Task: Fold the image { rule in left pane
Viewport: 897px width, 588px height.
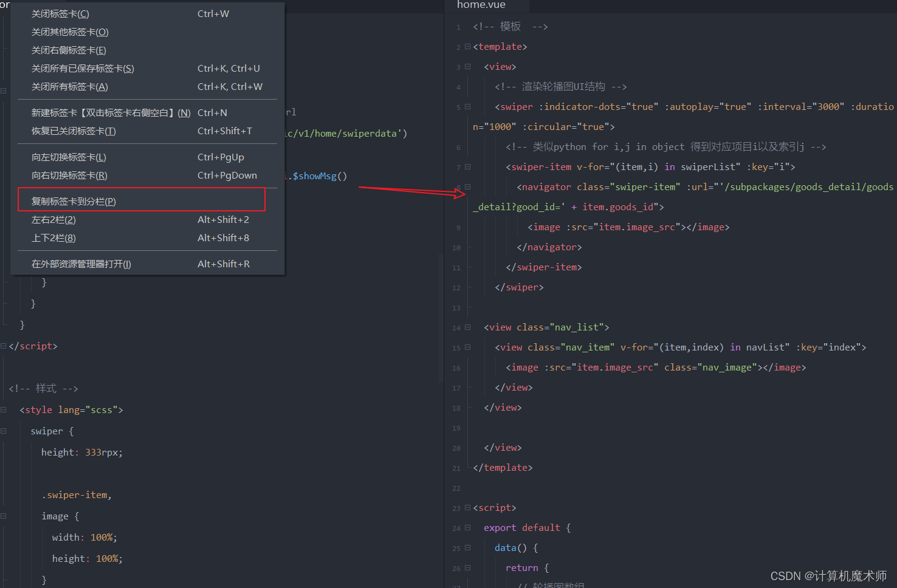Action: point(3,516)
